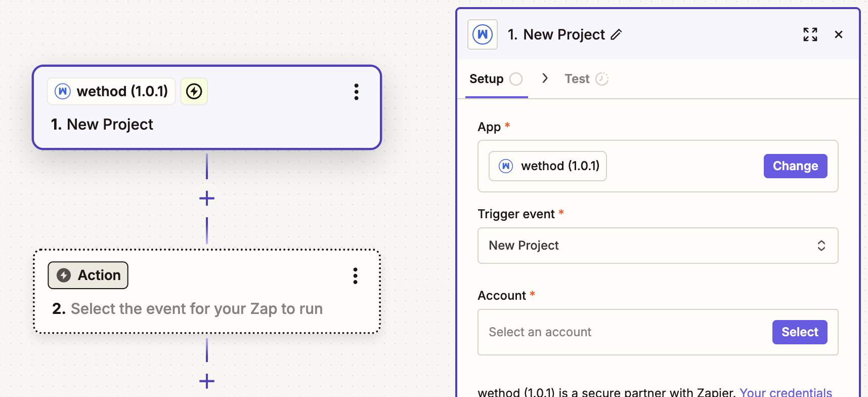The image size is (868, 397).
Task: Click the Change app button
Action: click(x=795, y=166)
